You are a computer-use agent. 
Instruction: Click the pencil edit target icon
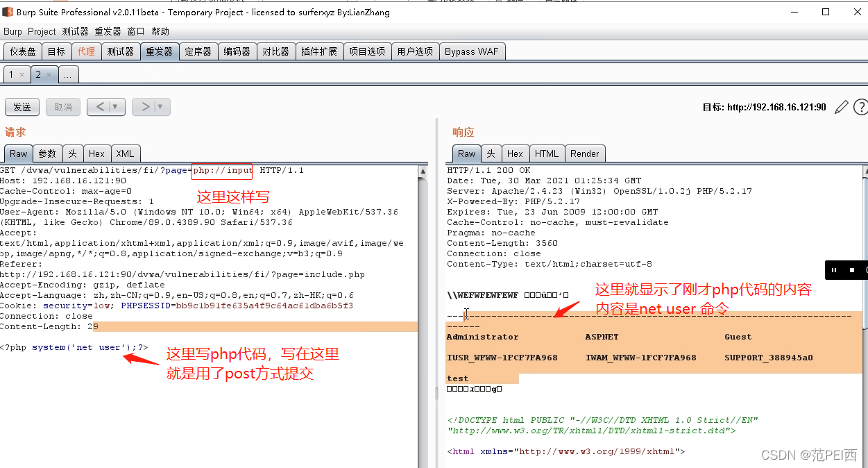pyautogui.click(x=841, y=107)
